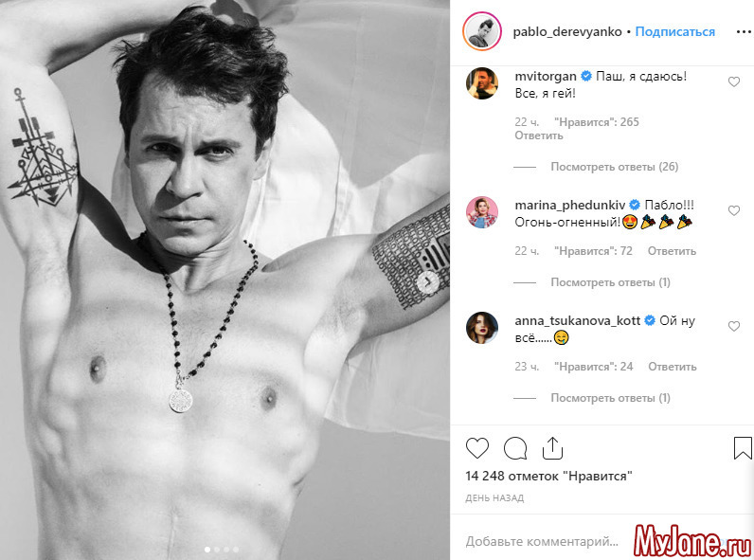Click Подписаться to follow the account
Screen dimensions: 754x560
pos(674,32)
